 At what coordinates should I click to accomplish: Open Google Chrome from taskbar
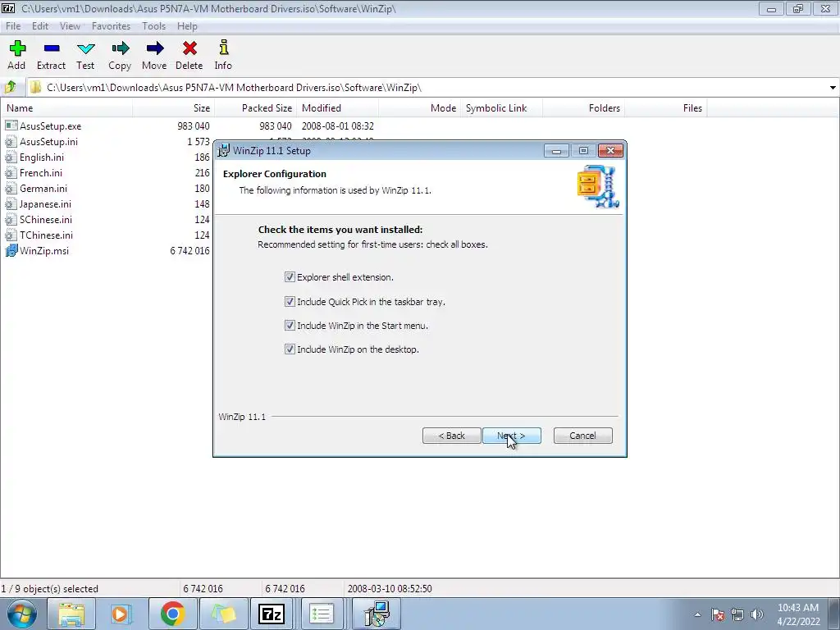pos(172,614)
